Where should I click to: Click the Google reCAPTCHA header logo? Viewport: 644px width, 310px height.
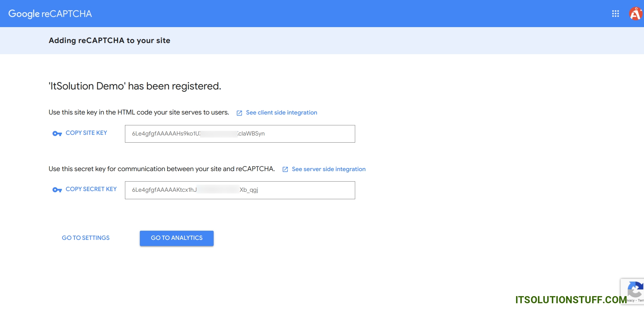[x=50, y=14]
